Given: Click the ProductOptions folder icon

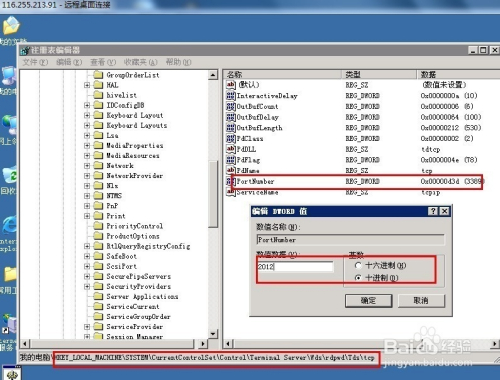Looking at the screenshot, I should (98, 236).
